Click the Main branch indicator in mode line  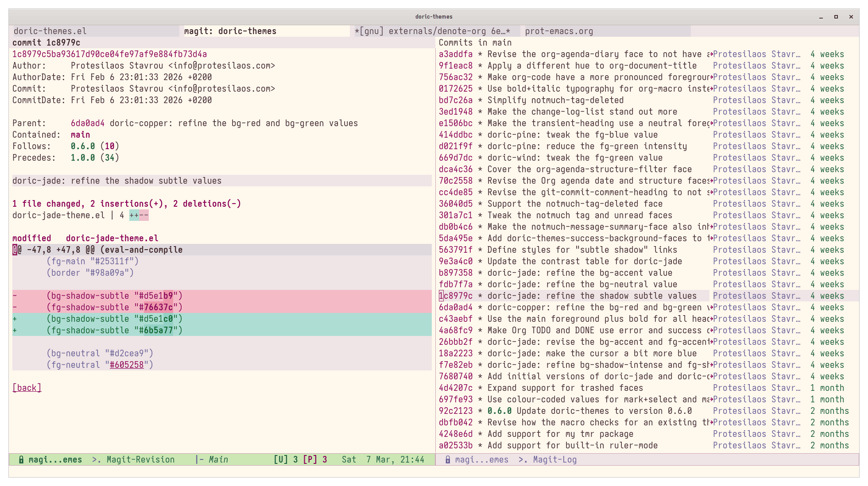218,459
